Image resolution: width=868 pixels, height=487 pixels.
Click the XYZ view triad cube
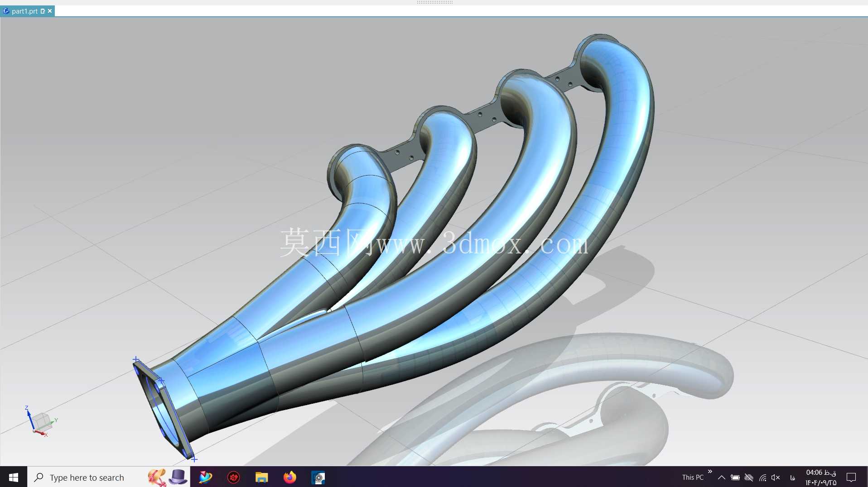coord(42,421)
